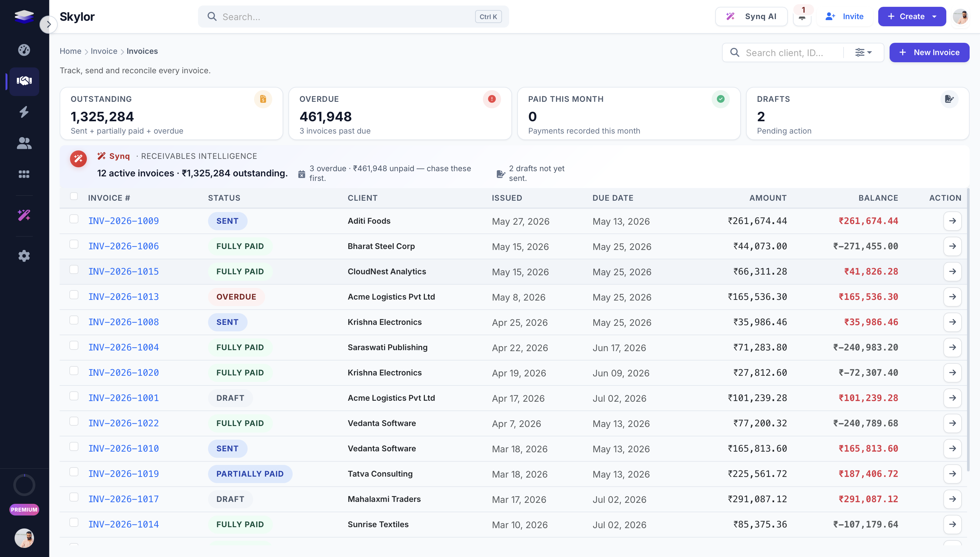Open the dashboard gauge icon in sidebar
The height and width of the screenshot is (557, 980).
(x=24, y=50)
